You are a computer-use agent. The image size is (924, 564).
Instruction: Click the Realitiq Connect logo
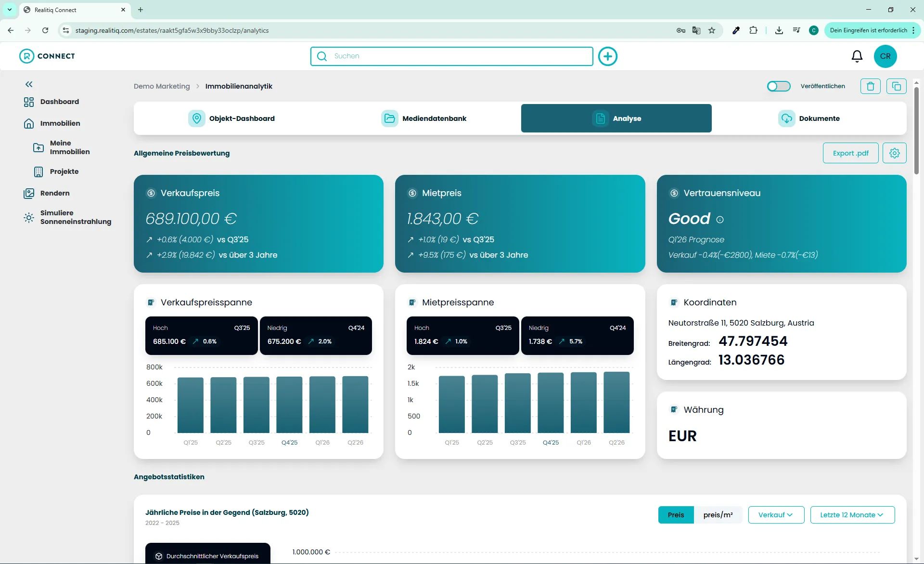pyautogui.click(x=47, y=56)
